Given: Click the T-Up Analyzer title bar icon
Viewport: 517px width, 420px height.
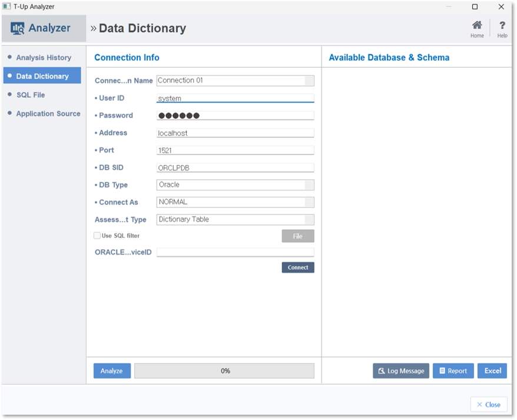Looking at the screenshot, I should click(6, 6).
